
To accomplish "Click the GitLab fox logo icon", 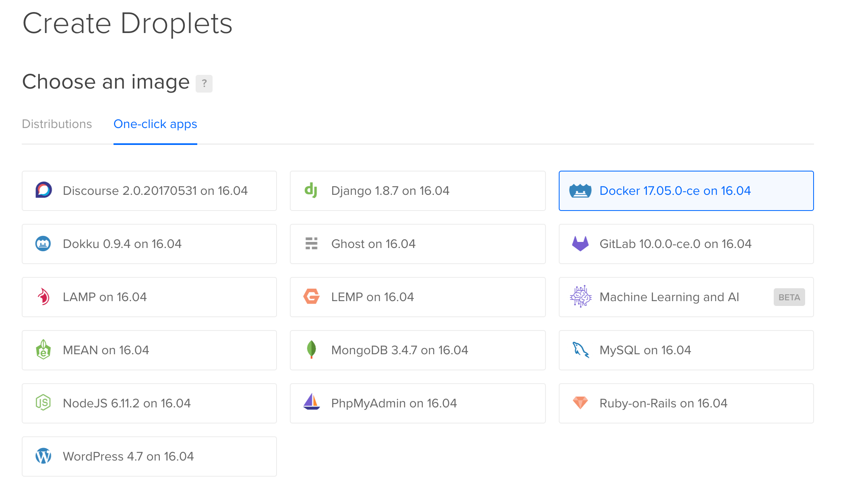I will coord(580,244).
